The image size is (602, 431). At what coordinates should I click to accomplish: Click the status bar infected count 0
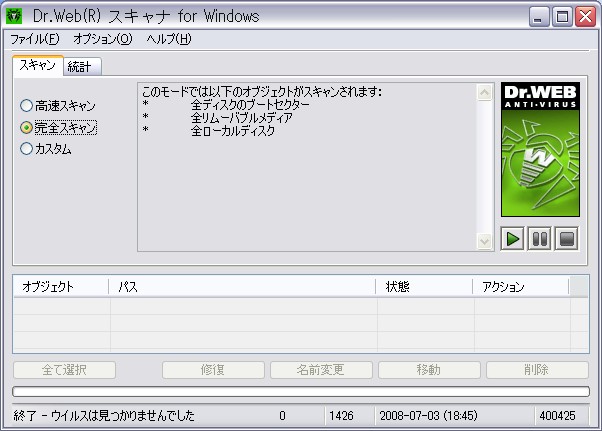tap(282, 416)
